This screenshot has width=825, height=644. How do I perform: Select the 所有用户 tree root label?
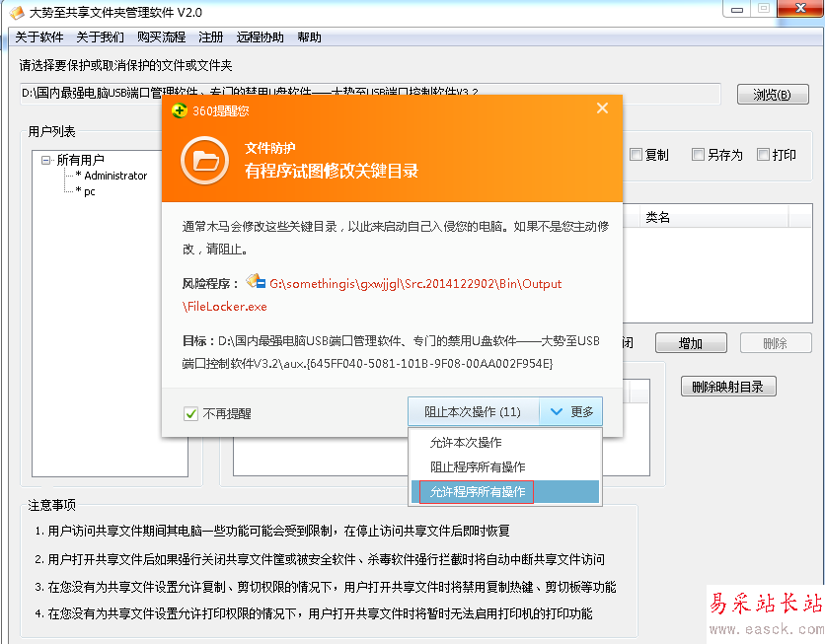pyautogui.click(x=81, y=160)
